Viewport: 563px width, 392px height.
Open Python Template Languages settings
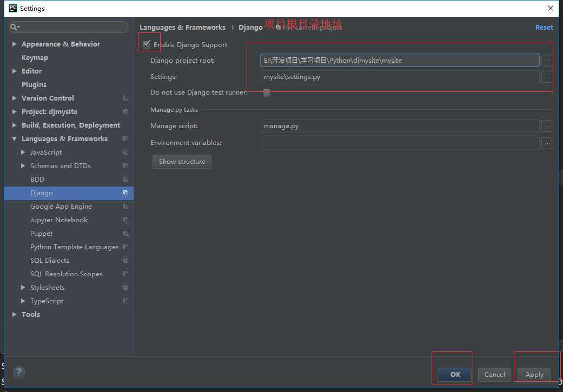click(74, 247)
